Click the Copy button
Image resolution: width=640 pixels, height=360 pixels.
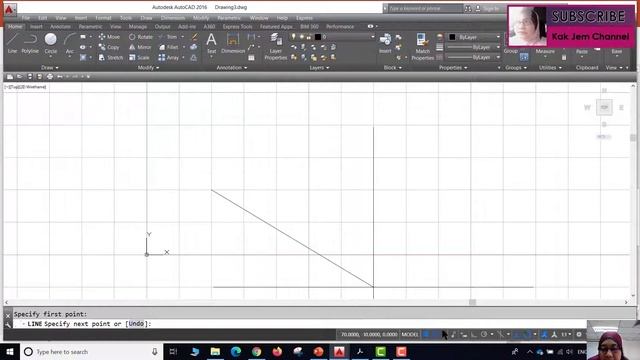109,47
